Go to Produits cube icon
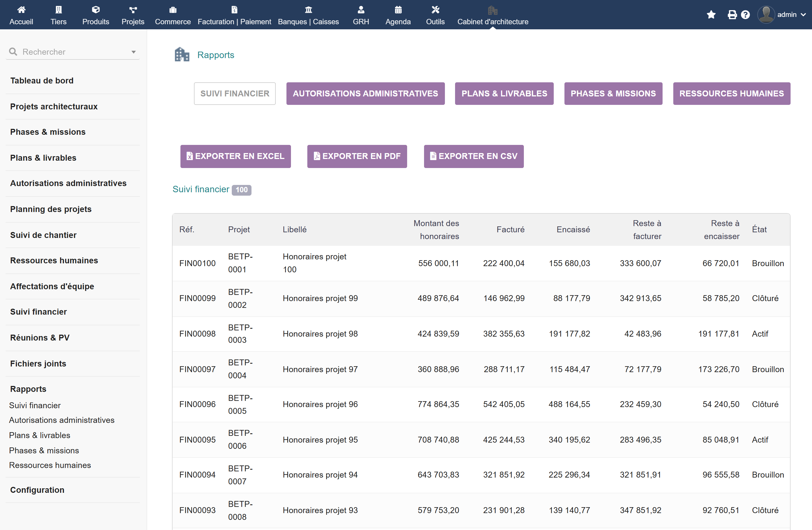The height and width of the screenshot is (530, 812). coord(96,10)
